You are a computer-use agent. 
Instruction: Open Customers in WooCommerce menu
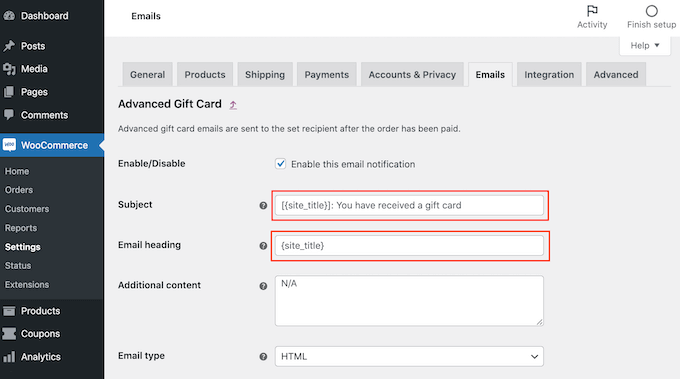coord(27,209)
